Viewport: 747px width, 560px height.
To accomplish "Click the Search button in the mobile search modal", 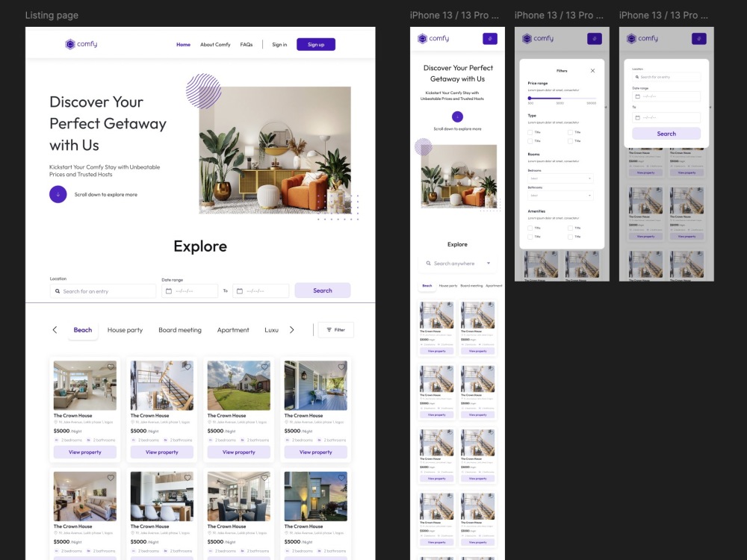I will click(x=666, y=134).
